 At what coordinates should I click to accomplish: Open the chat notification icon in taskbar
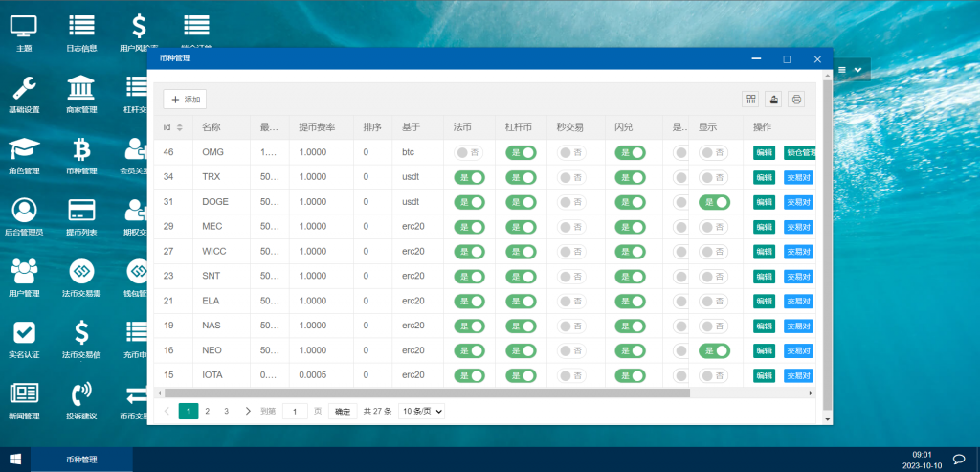tap(959, 459)
